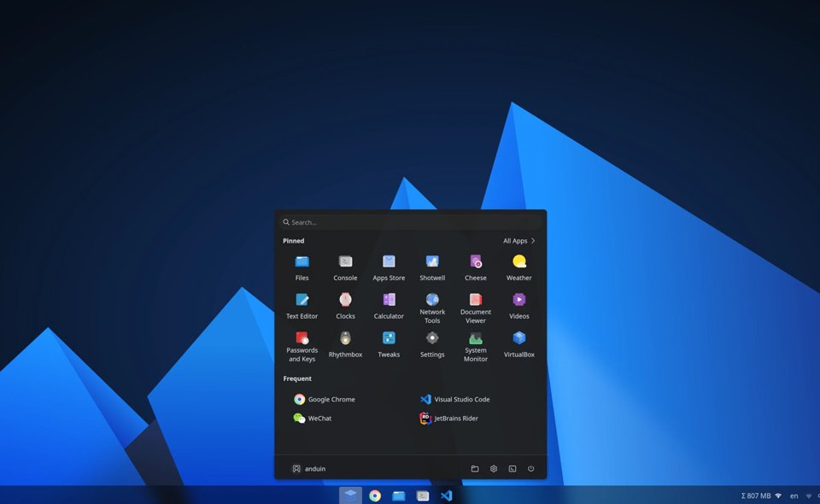Launch System Monitor
The image size is (820, 504).
tap(476, 346)
